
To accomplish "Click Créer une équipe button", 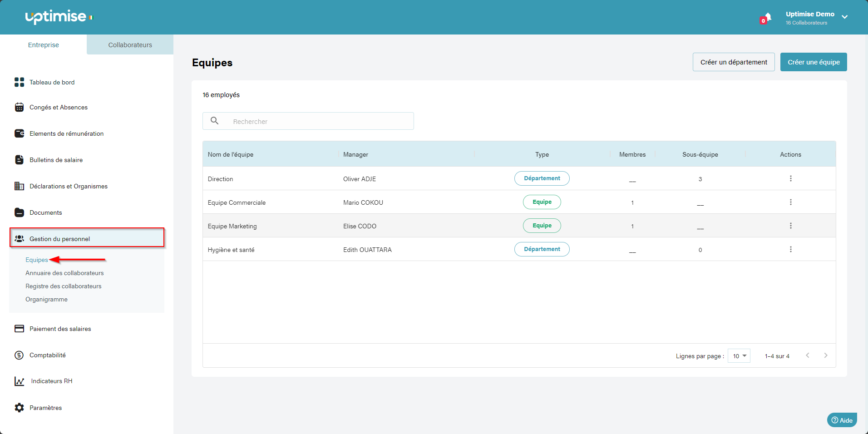I will (813, 62).
